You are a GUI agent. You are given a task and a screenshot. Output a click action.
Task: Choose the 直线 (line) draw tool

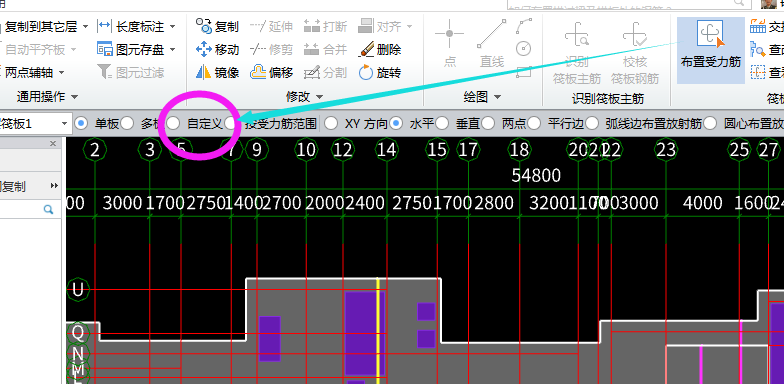coord(492,44)
